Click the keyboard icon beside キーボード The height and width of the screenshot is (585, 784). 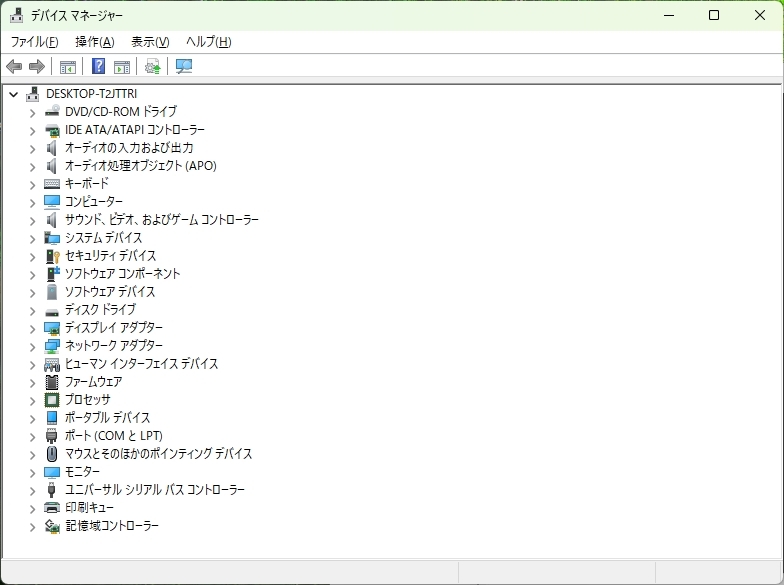52,184
